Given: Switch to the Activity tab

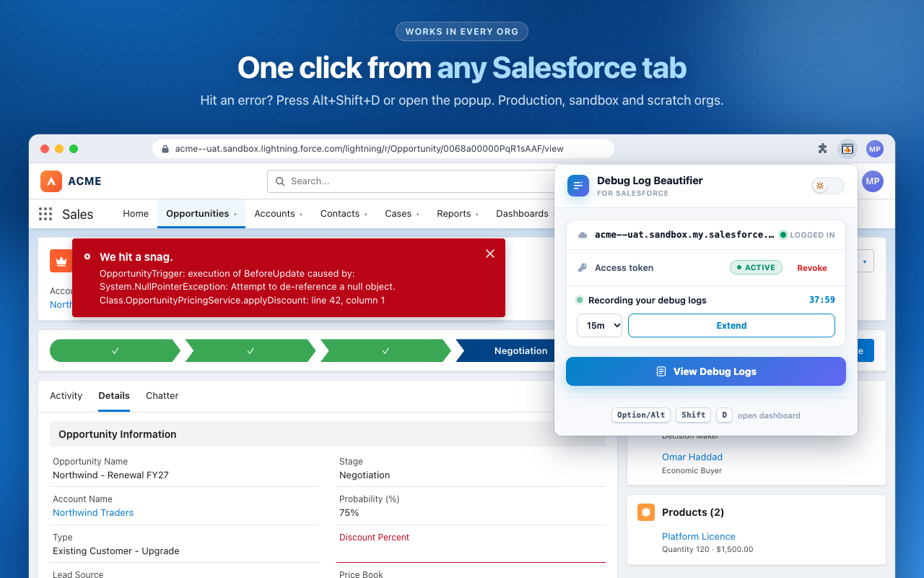Looking at the screenshot, I should (x=66, y=396).
